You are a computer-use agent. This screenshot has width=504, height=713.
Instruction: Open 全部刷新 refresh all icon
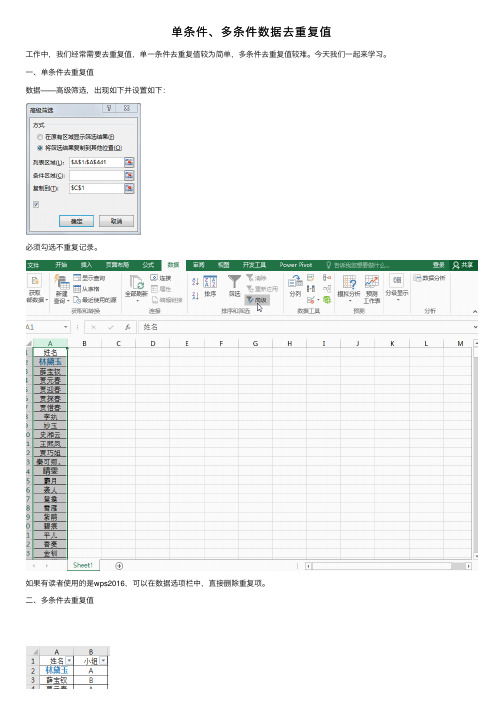[136, 286]
